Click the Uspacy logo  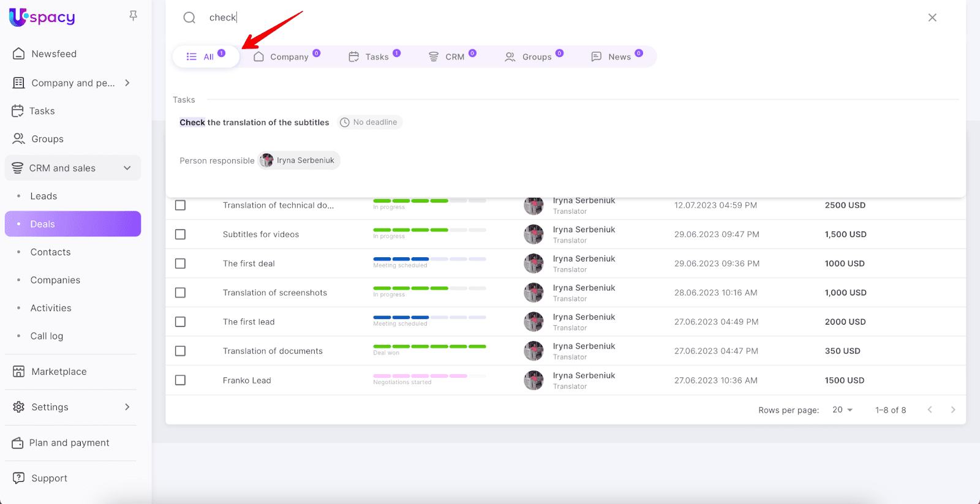tap(42, 17)
